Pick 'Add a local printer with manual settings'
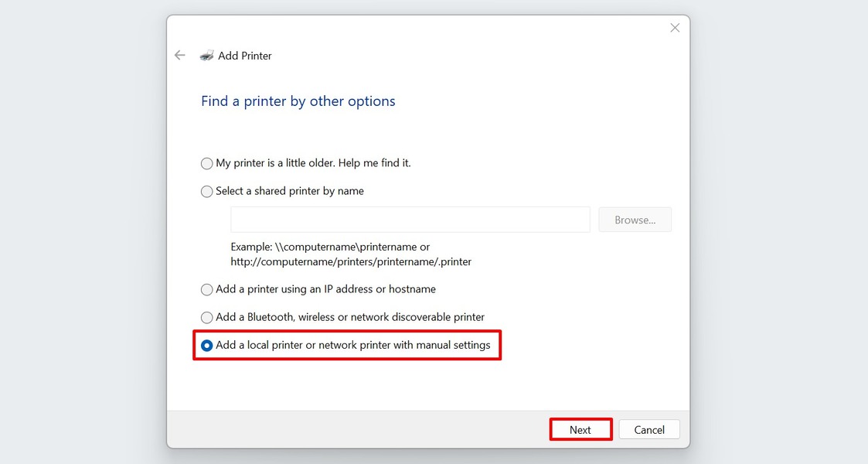 (206, 345)
